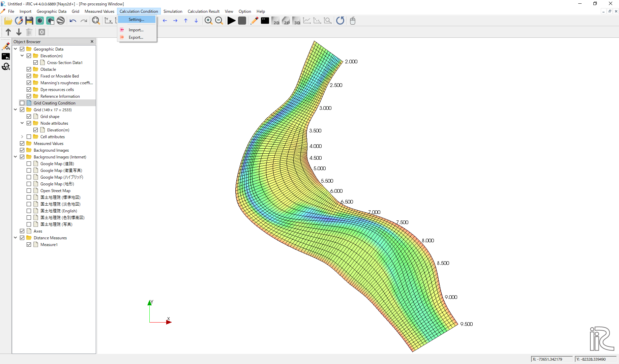Open the Calculation Result menu

[204, 11]
